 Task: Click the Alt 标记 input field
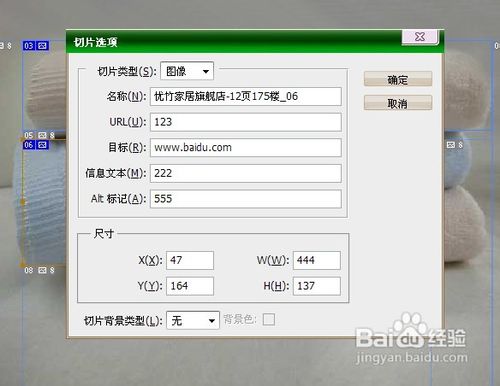pyautogui.click(x=246, y=199)
